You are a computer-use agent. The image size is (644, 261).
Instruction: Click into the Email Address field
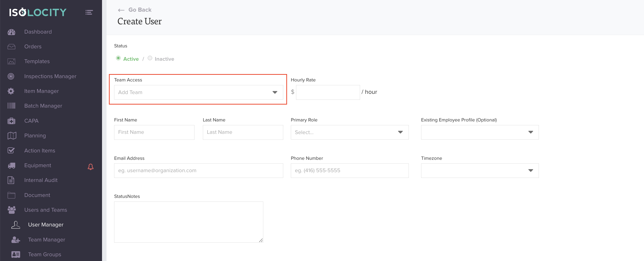pos(198,171)
